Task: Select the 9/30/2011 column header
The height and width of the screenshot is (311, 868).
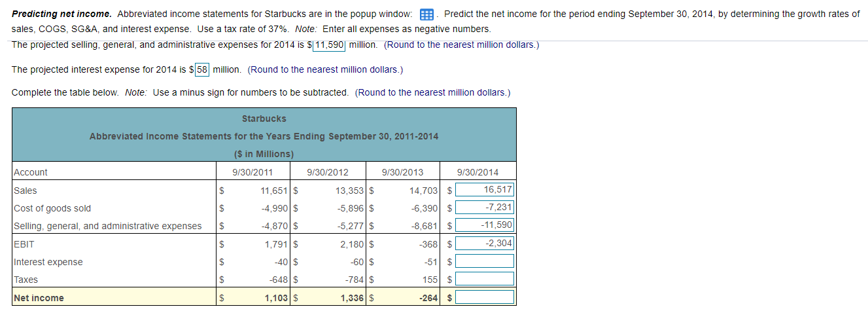Action: 252,172
